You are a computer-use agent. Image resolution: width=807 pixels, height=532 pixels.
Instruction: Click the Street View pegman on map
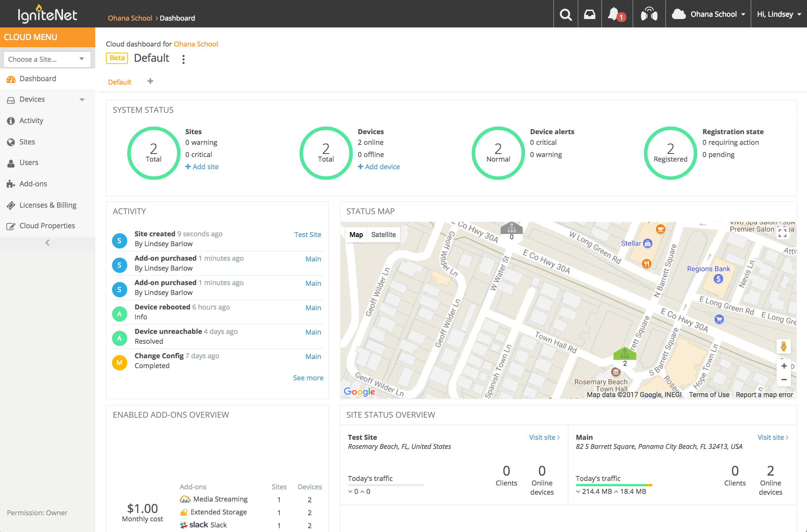(783, 346)
